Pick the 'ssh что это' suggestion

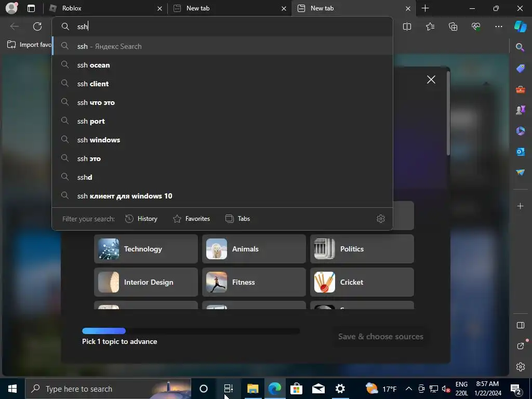pos(222,102)
